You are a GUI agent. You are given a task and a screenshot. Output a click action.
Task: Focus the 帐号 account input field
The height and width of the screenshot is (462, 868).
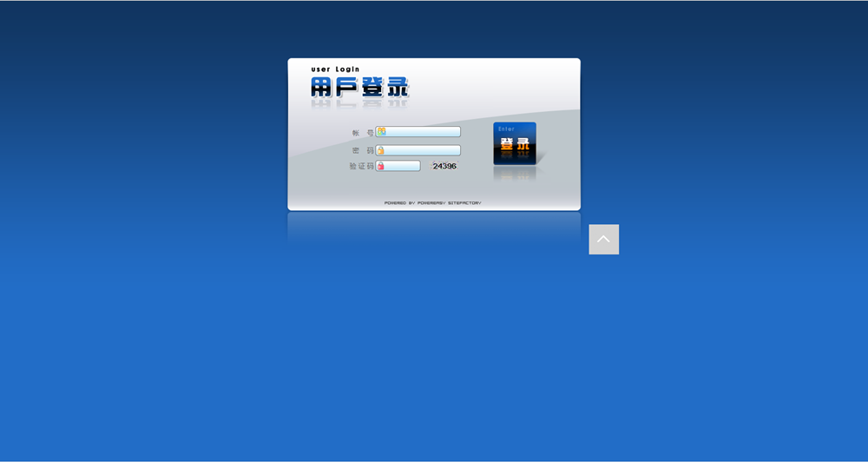(423, 132)
